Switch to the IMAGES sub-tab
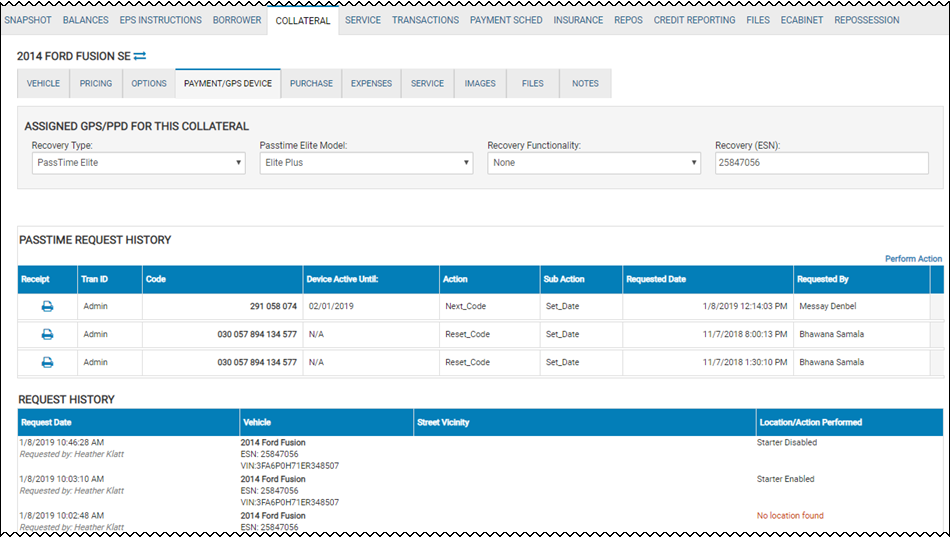The image size is (950, 538). (x=480, y=84)
